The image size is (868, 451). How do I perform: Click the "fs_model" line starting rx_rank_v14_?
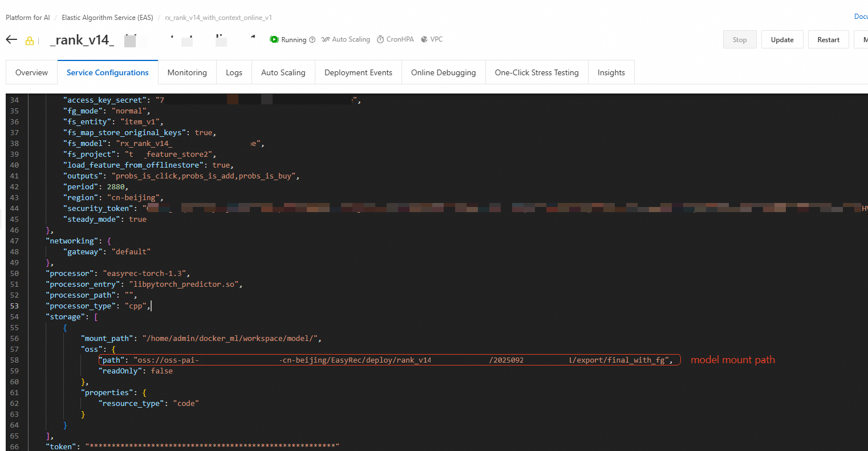pyautogui.click(x=164, y=144)
